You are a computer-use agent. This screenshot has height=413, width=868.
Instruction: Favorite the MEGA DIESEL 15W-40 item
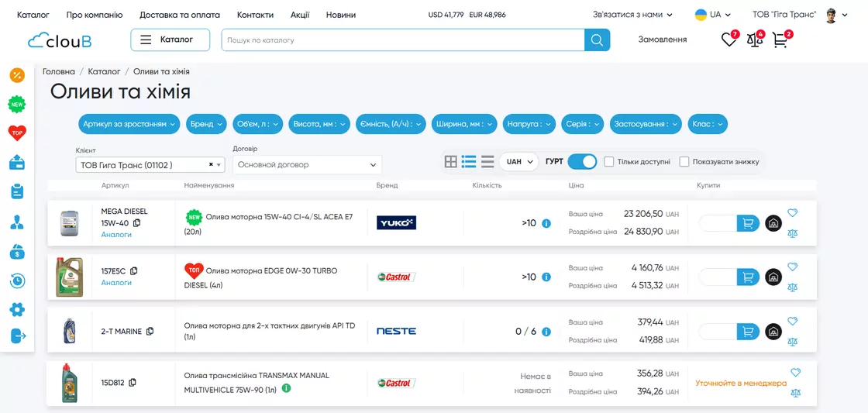pos(792,212)
